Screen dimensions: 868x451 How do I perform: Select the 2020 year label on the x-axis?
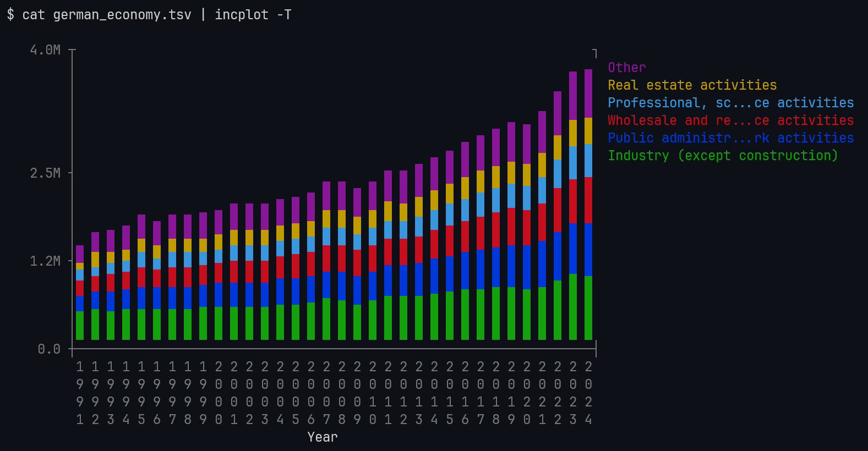tap(527, 393)
